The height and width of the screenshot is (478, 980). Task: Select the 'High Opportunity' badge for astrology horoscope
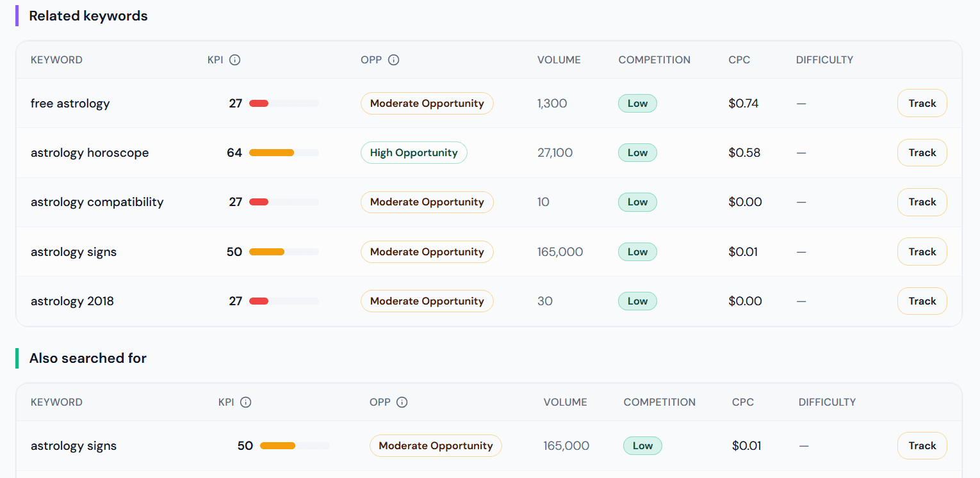pyautogui.click(x=414, y=152)
